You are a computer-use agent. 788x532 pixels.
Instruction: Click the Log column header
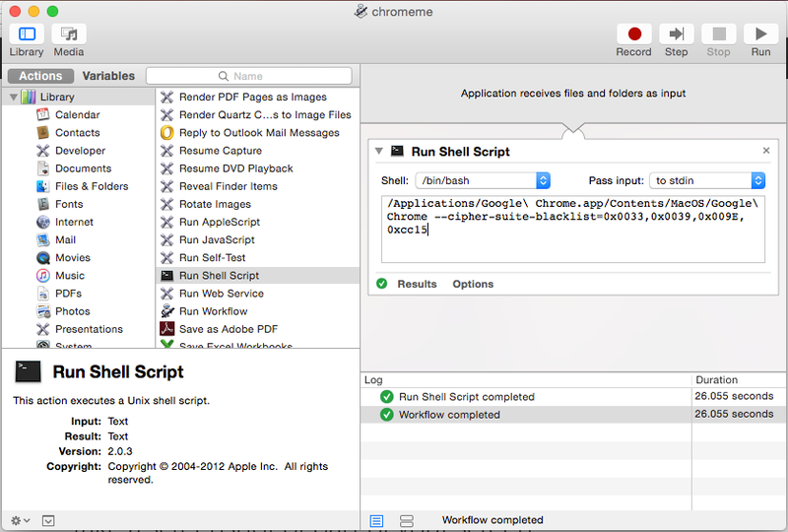pos(526,379)
